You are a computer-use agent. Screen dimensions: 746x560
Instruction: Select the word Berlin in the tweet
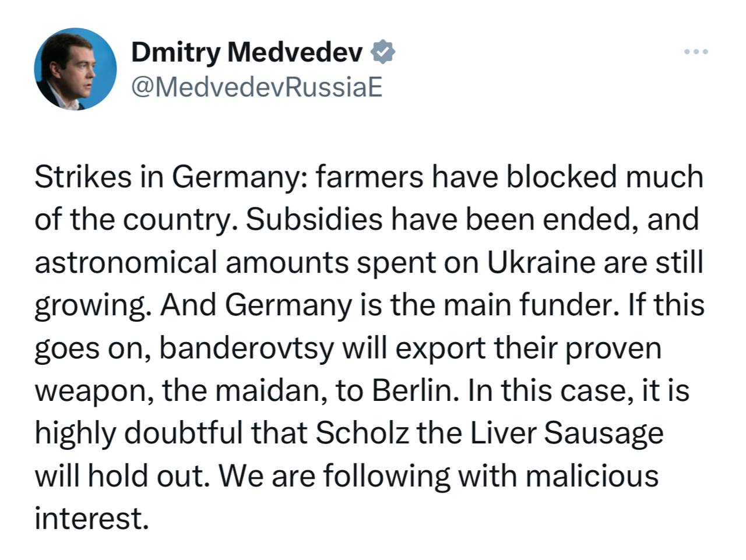point(414,389)
